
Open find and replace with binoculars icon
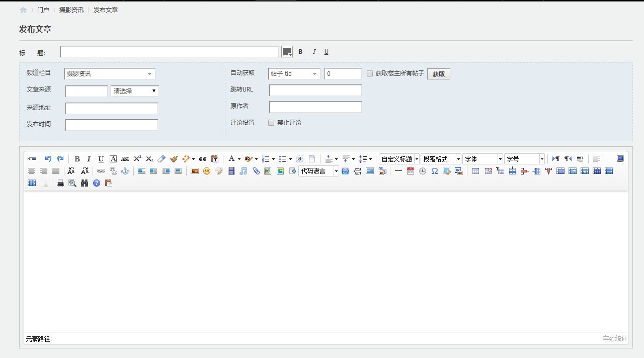(x=85, y=183)
